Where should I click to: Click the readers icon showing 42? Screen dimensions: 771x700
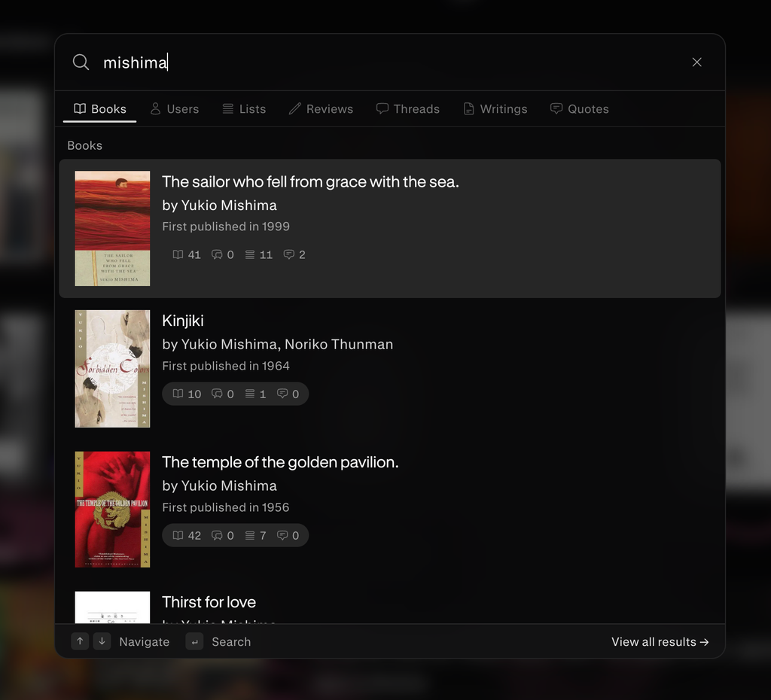pyautogui.click(x=178, y=535)
